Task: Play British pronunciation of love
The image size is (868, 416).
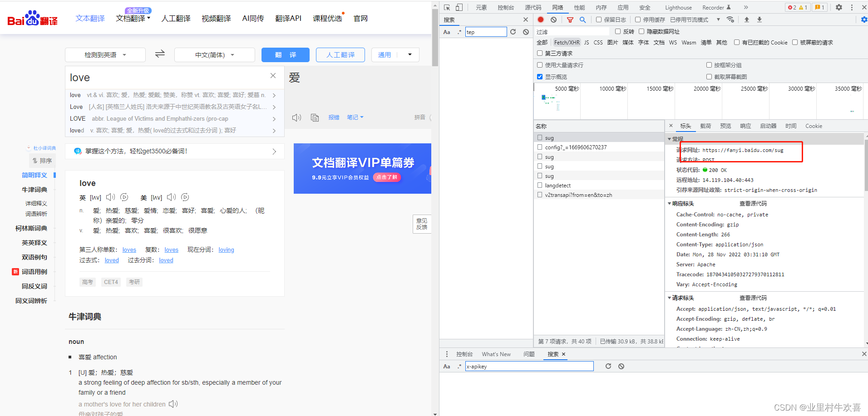Action: (x=111, y=197)
